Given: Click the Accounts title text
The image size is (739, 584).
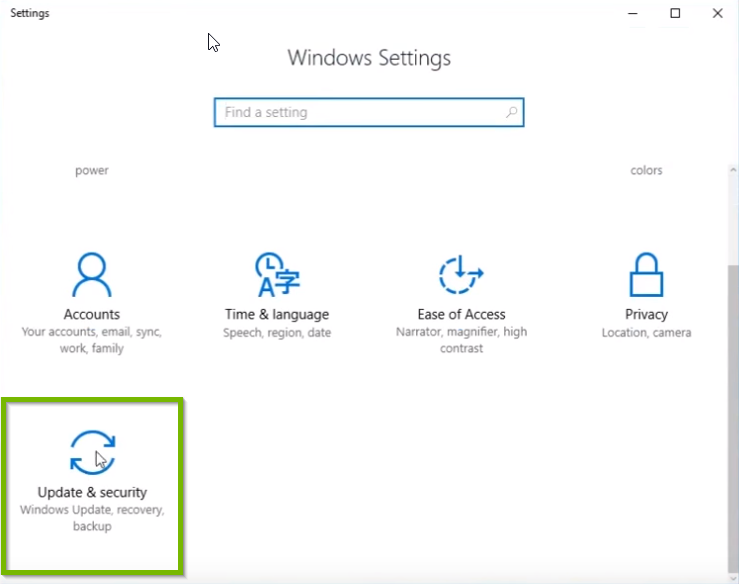Looking at the screenshot, I should click(x=92, y=314).
